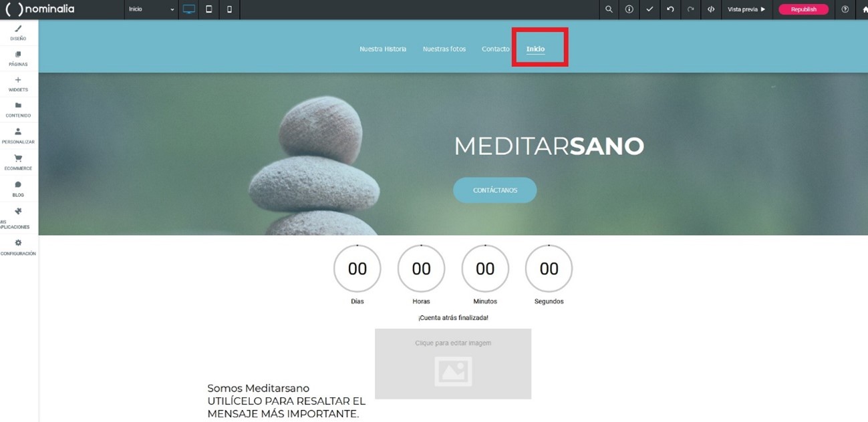The width and height of the screenshot is (868, 422).
Task: Select Contacto in the site navigation
Action: tap(495, 49)
